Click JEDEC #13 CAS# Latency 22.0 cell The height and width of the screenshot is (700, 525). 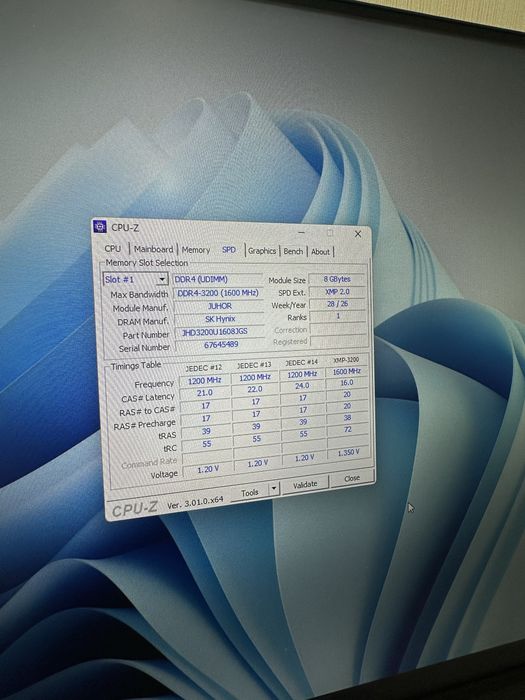(254, 389)
